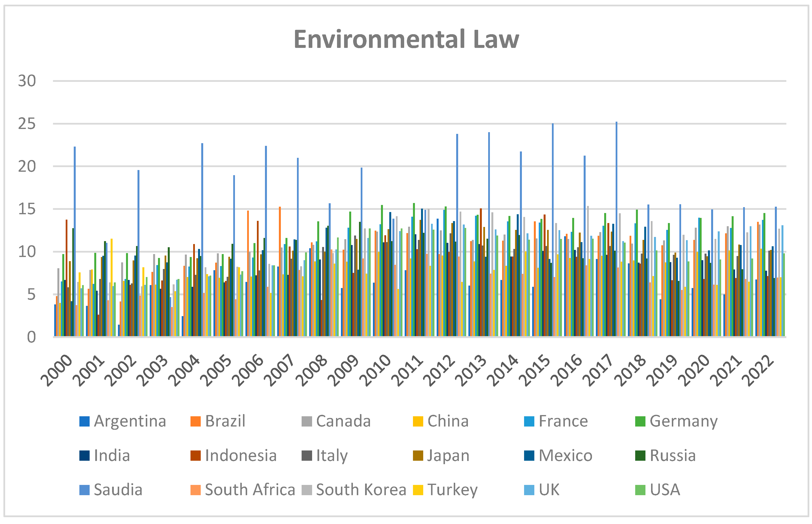Select the Russia legend label
Image resolution: width=812 pixels, height=524 pixels.
coord(673,456)
